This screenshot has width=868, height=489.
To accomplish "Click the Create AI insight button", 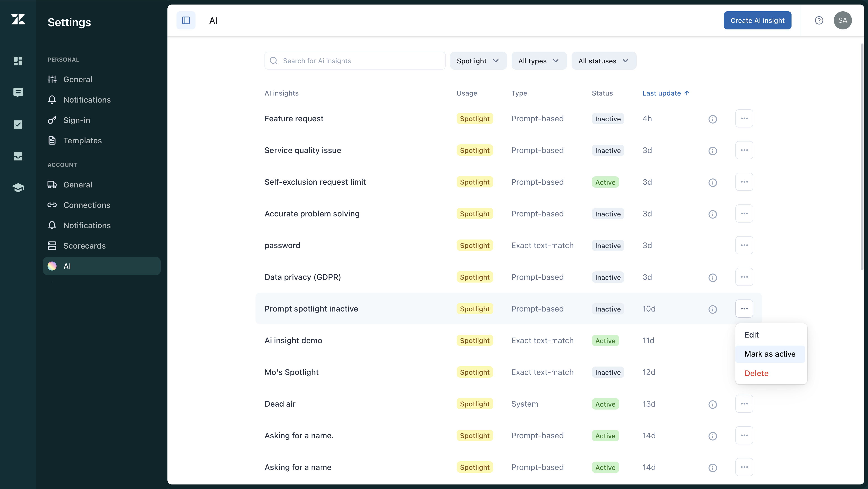I will tap(757, 21).
